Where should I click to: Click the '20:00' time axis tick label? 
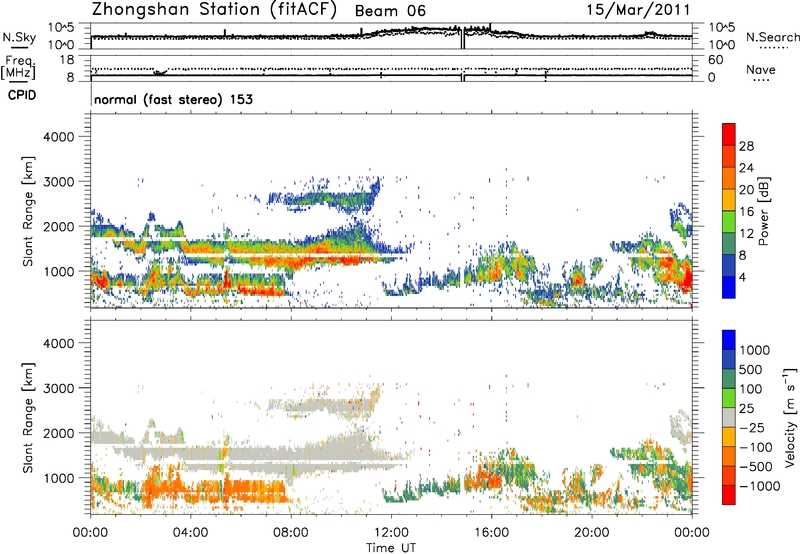pos(591,533)
